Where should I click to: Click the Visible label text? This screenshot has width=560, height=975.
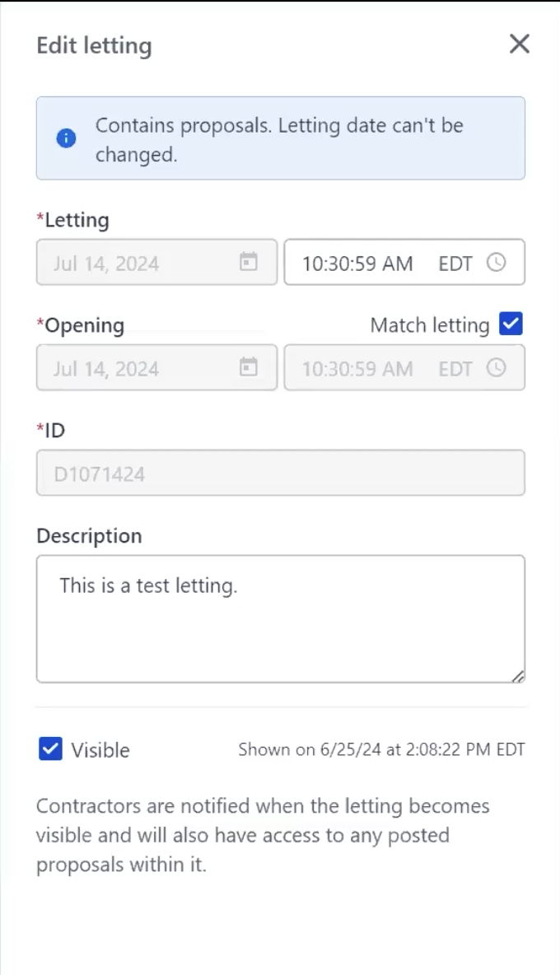[100, 750]
